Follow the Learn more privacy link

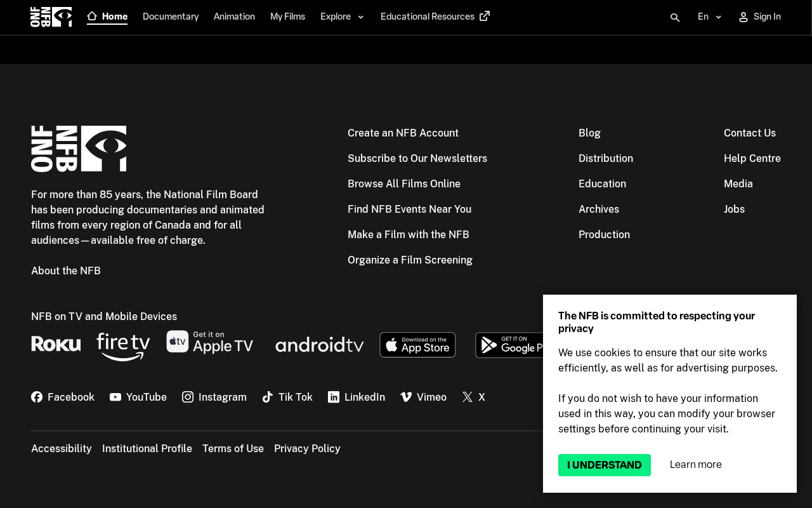click(x=696, y=465)
